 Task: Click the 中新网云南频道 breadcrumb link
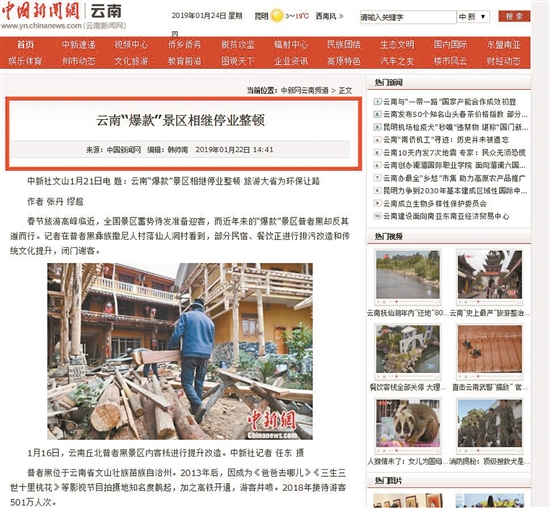point(304,91)
